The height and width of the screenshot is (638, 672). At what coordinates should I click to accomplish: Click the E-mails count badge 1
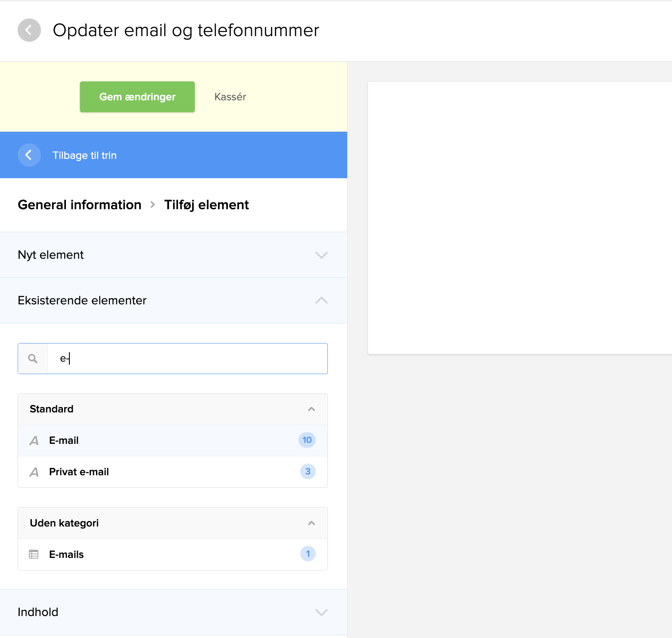[x=308, y=554]
